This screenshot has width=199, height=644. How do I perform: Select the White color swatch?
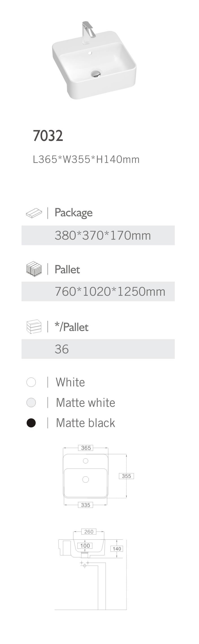(x=31, y=382)
